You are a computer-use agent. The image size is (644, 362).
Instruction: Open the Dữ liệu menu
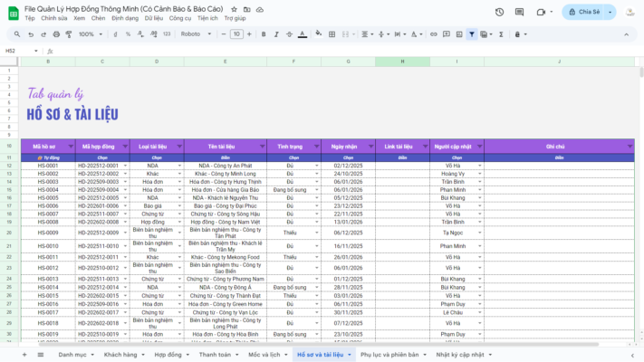[153, 18]
